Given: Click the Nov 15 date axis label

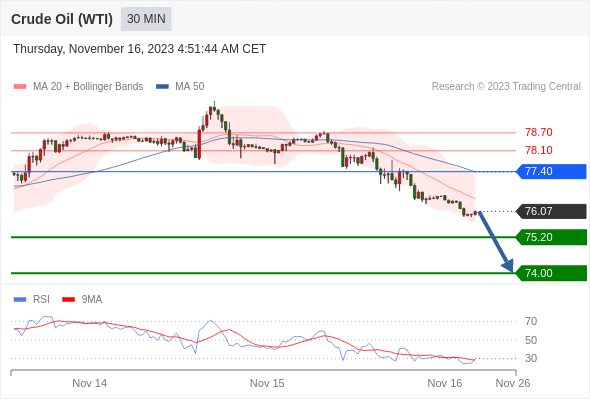Looking at the screenshot, I should 267,383.
